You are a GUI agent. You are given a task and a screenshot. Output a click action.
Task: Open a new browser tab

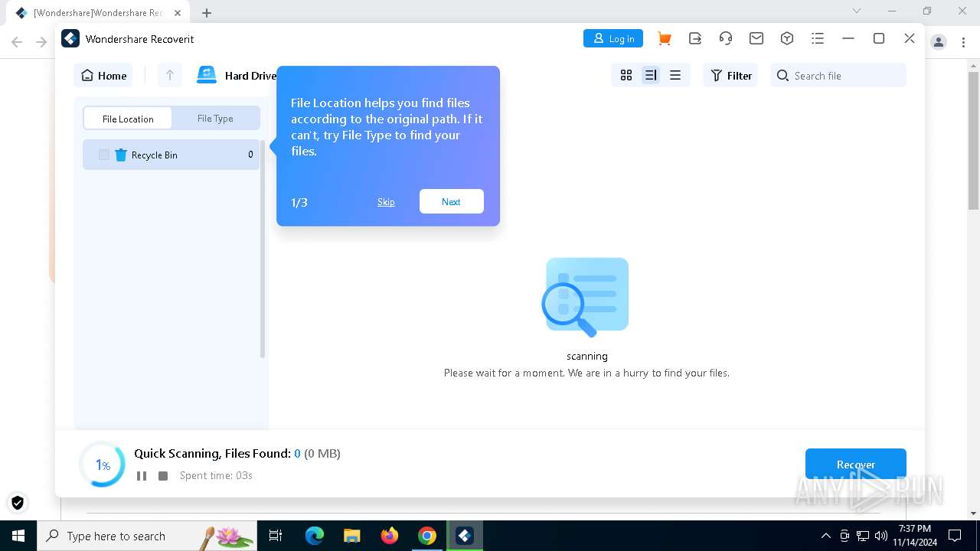(207, 12)
